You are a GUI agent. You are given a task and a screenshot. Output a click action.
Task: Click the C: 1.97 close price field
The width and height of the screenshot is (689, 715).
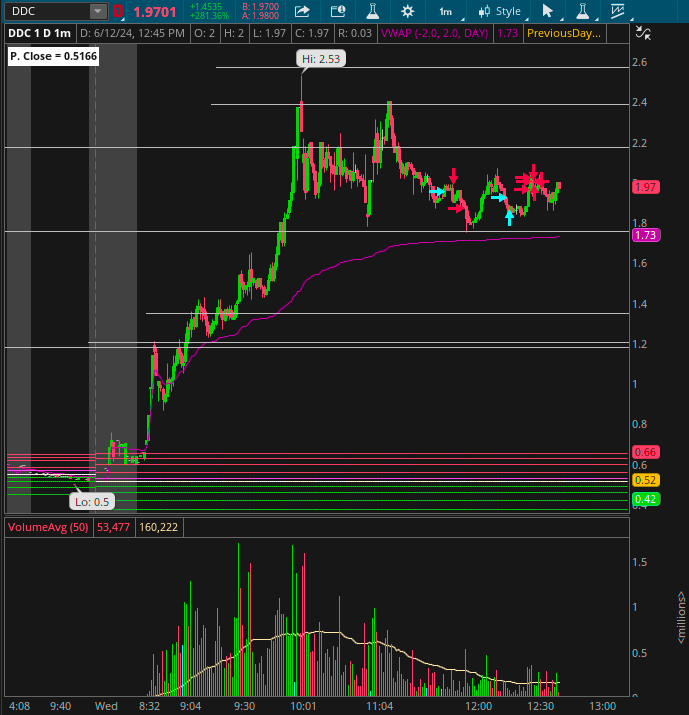(312, 33)
